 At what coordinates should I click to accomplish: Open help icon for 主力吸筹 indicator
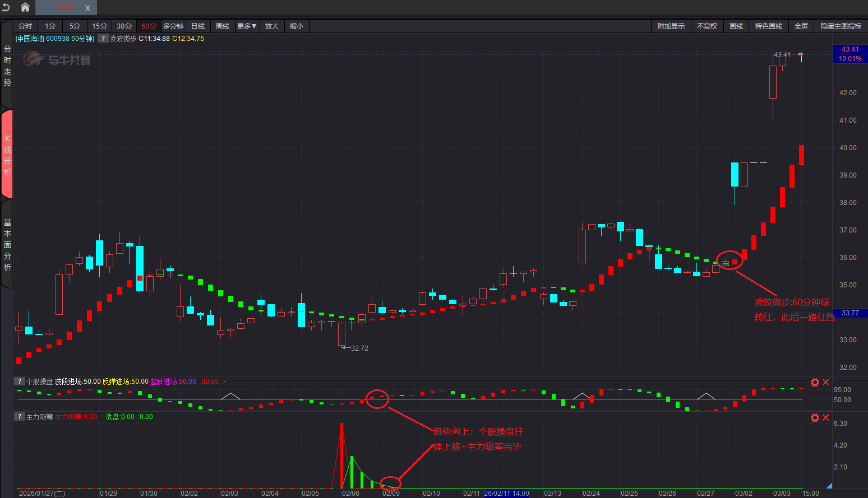[x=20, y=417]
